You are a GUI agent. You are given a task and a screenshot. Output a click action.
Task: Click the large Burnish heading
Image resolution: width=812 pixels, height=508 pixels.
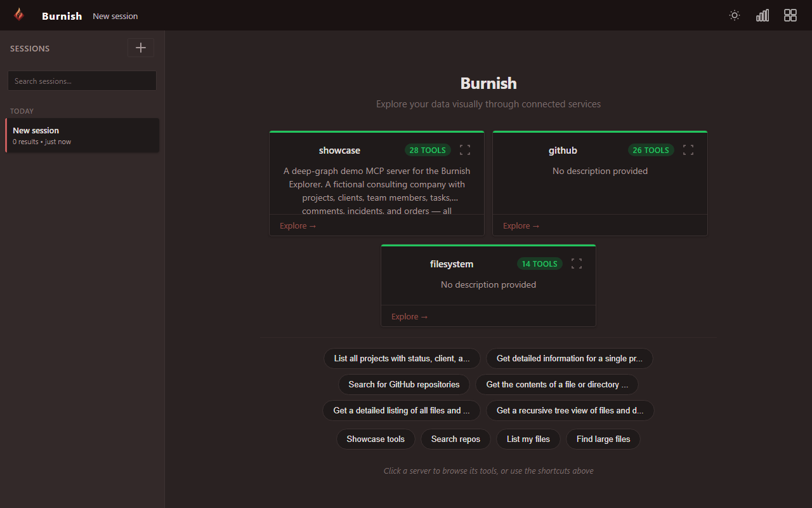pyautogui.click(x=488, y=83)
